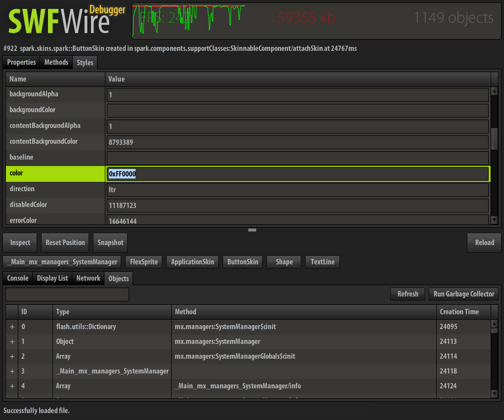Image resolution: width=504 pixels, height=420 pixels.
Task: Edit the disabledColor value field
Action: [x=298, y=206]
